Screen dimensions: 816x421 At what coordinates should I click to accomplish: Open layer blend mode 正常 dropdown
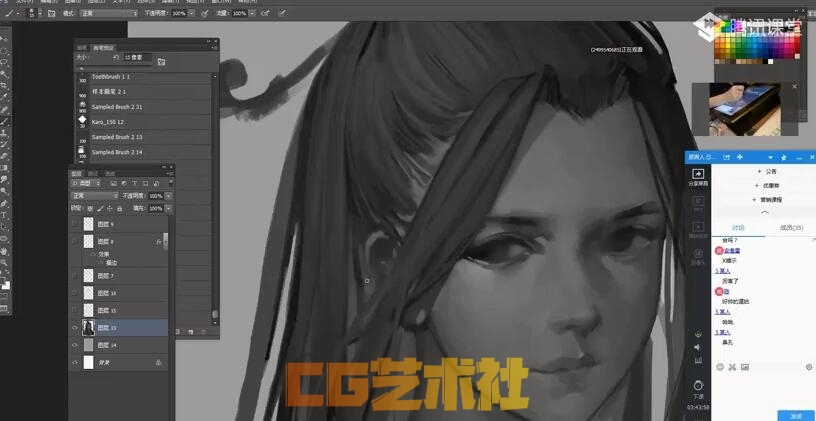(x=95, y=196)
